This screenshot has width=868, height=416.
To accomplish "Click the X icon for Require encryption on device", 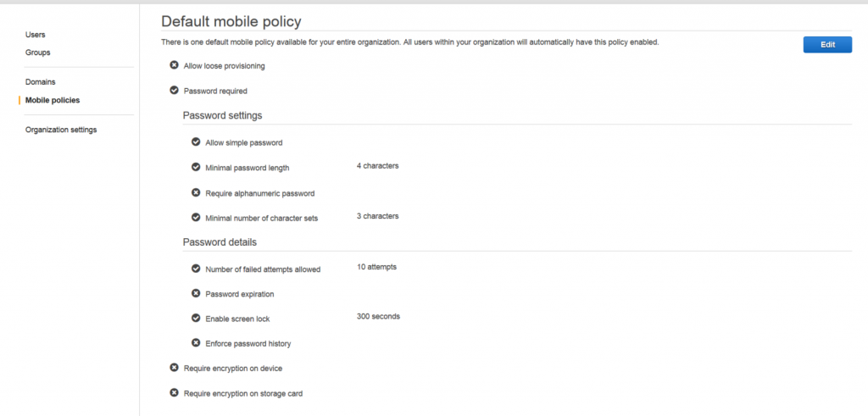I will point(174,368).
